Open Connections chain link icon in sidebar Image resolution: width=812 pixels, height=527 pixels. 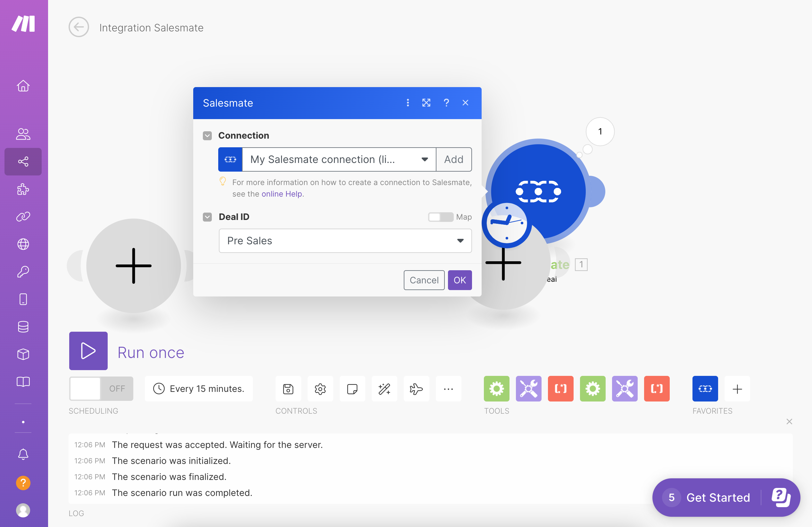click(23, 217)
